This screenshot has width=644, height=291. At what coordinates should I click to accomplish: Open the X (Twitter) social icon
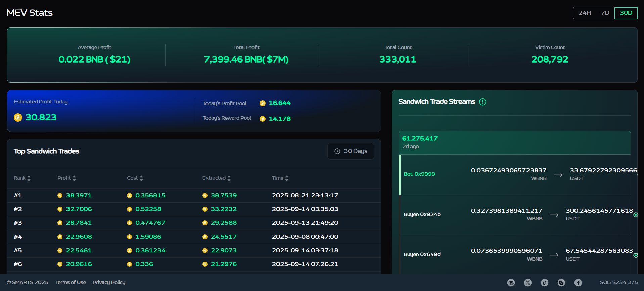pos(528,283)
